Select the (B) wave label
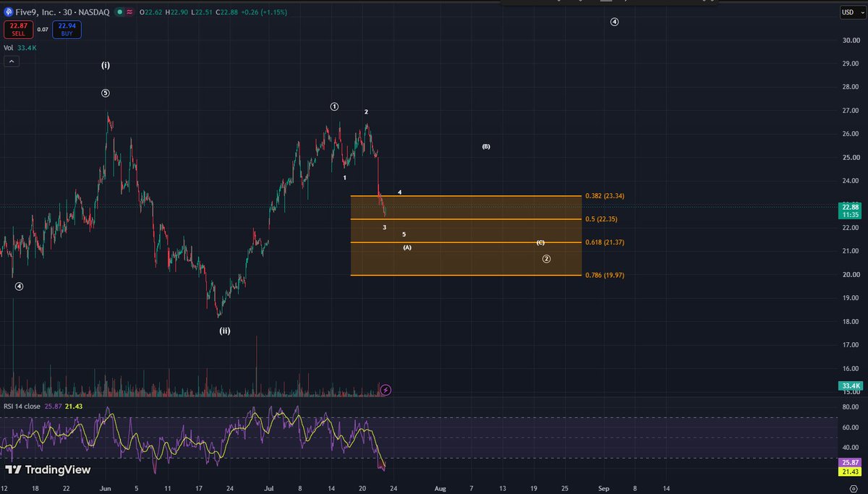This screenshot has height=494, width=868. (486, 147)
